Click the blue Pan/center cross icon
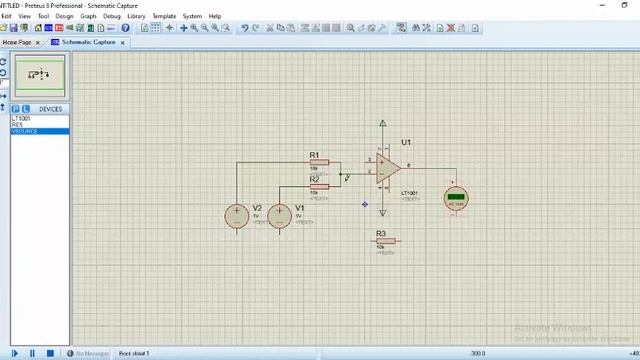This screenshot has height=360, width=640. click(x=184, y=28)
